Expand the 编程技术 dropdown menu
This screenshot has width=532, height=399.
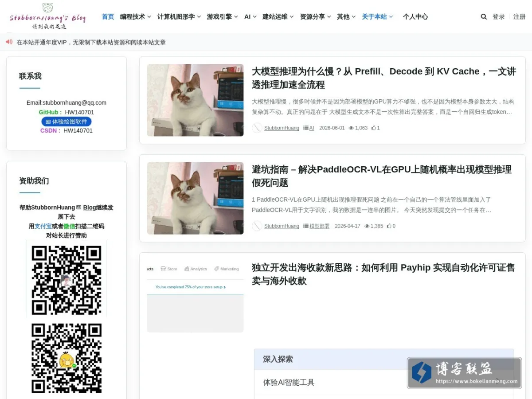pos(136,17)
